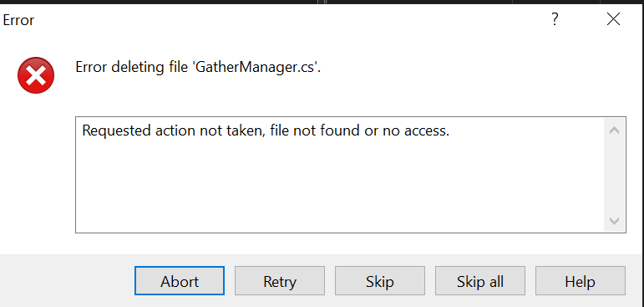Abort the file deletion operation

(180, 281)
